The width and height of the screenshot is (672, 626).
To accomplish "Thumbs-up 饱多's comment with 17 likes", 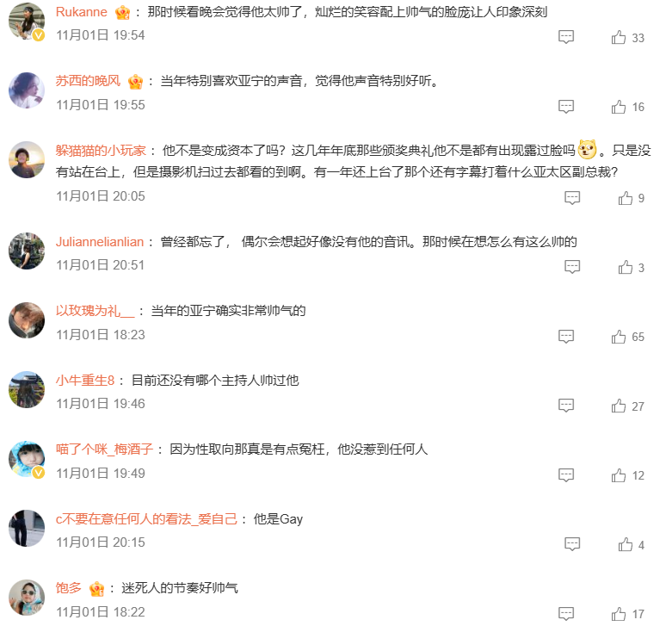I will coord(619,614).
